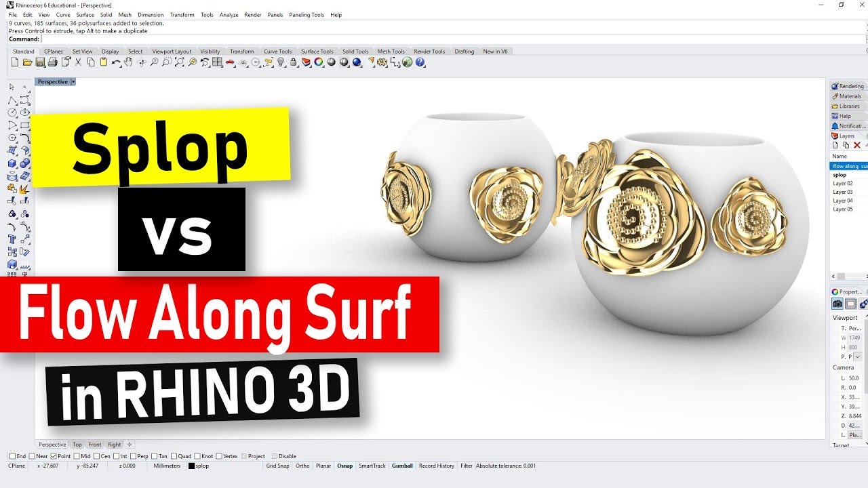Select the arrow pointer tool in sidebar
This screenshot has width=868, height=488.
(12, 87)
